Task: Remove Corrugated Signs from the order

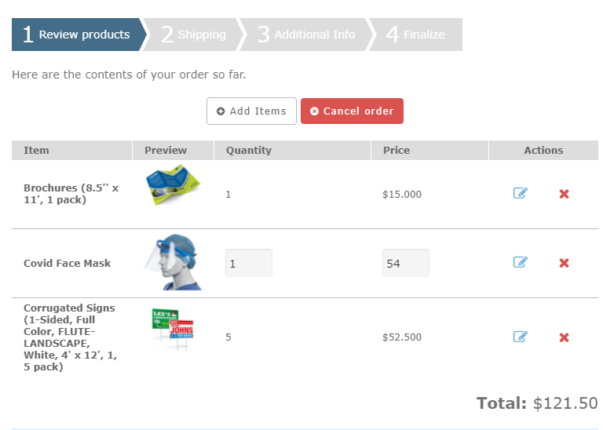Action: [564, 337]
